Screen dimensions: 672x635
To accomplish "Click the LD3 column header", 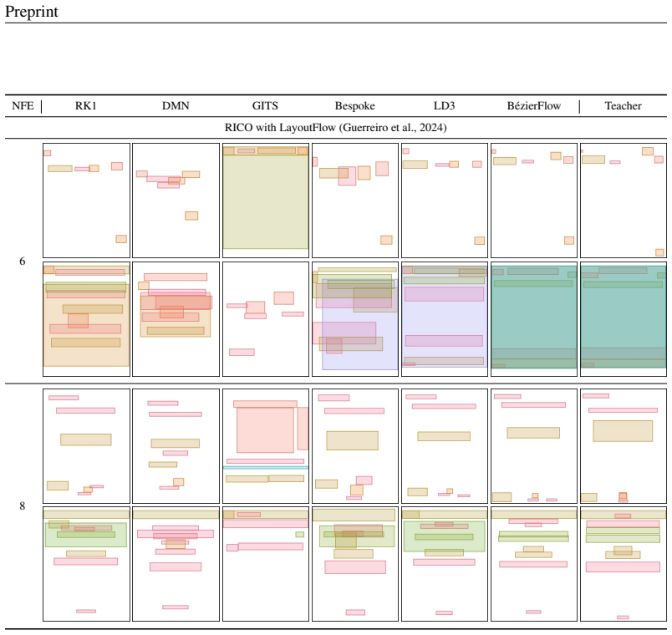I will (x=445, y=106).
